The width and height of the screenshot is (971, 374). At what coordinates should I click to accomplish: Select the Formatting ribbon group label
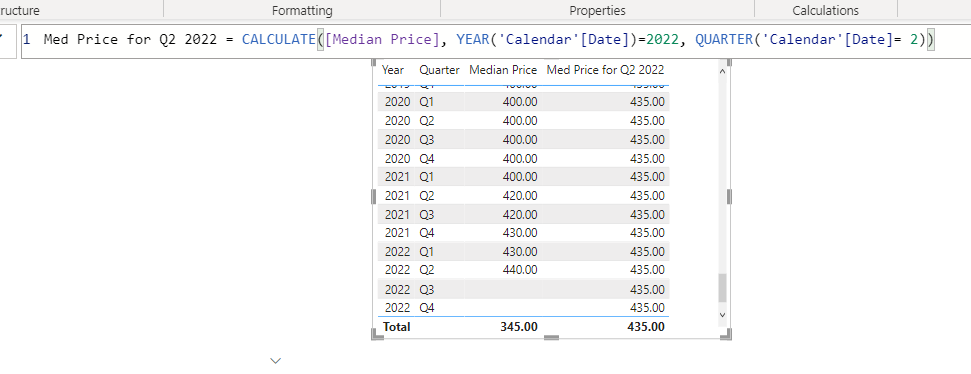pos(302,11)
